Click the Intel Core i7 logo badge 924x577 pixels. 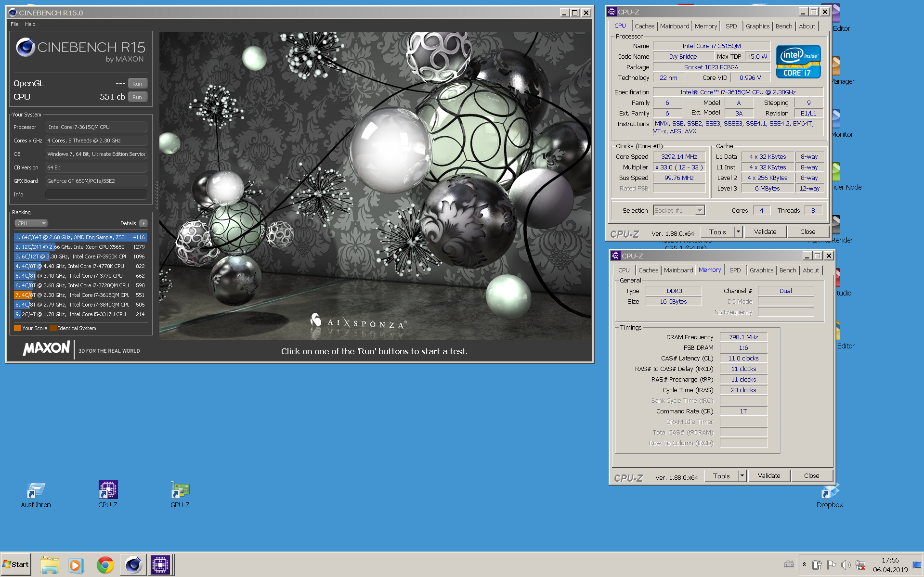click(x=798, y=62)
